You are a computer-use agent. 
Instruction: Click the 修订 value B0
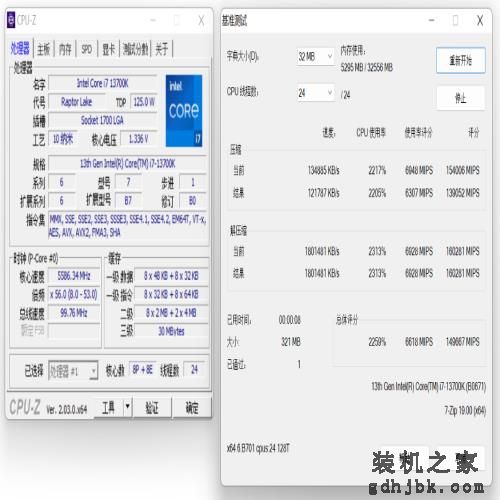coord(193,201)
